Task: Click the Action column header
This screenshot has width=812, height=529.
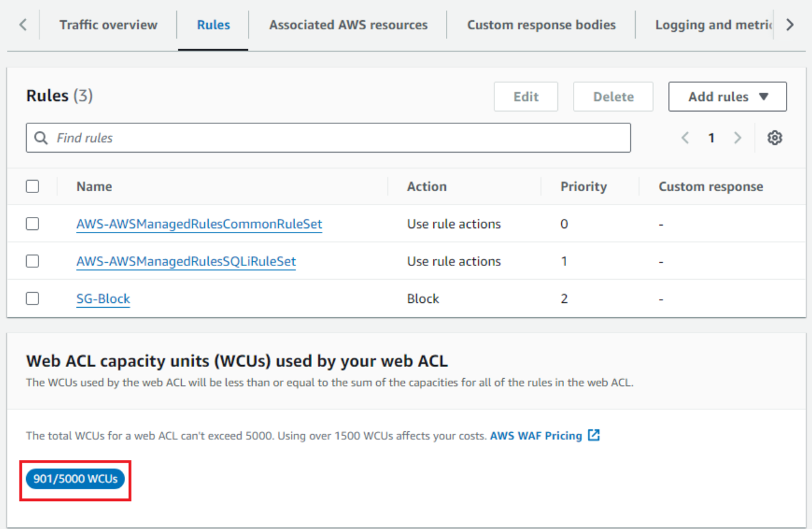Action: pos(427,186)
